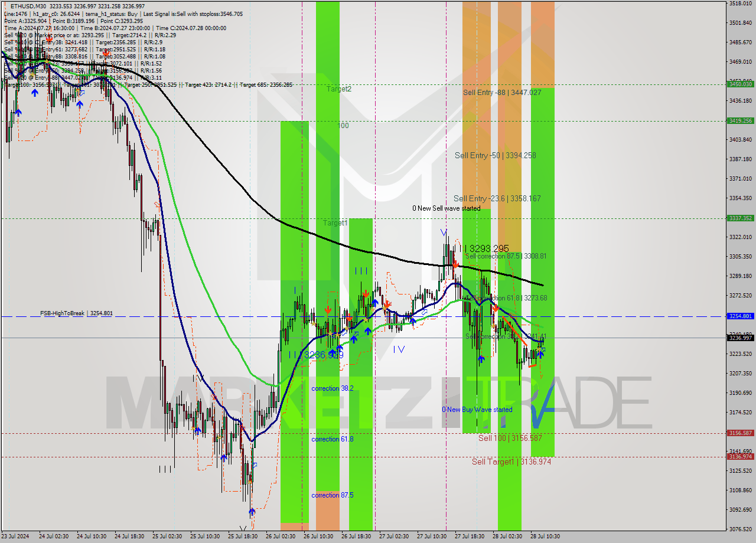The width and height of the screenshot is (756, 543).
Task: Click the 3450.030 green price tag
Action: coord(740,84)
